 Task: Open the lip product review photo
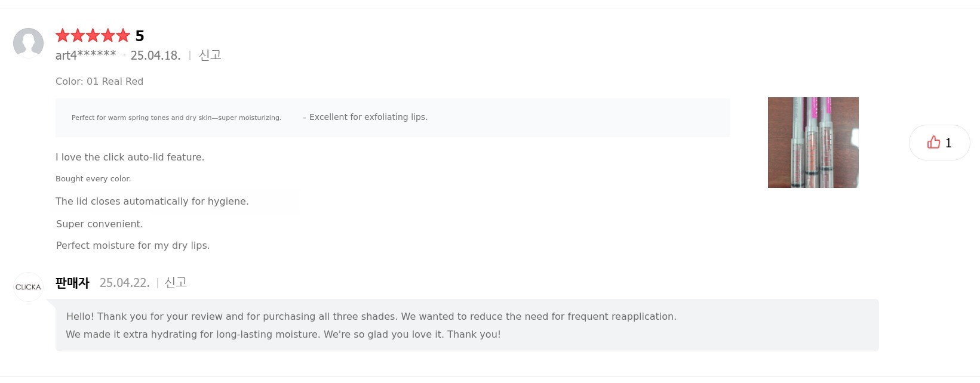pos(813,143)
